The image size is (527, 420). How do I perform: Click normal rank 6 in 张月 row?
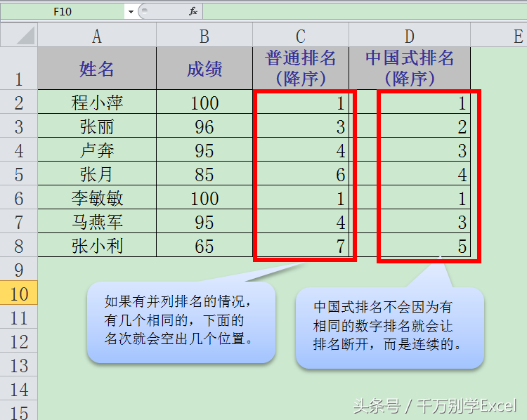tap(301, 173)
